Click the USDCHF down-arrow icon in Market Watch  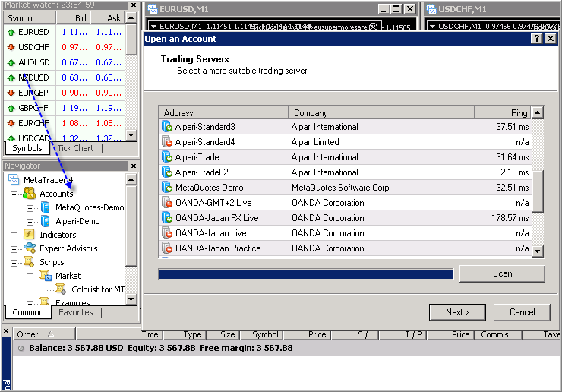pyautogui.click(x=11, y=47)
